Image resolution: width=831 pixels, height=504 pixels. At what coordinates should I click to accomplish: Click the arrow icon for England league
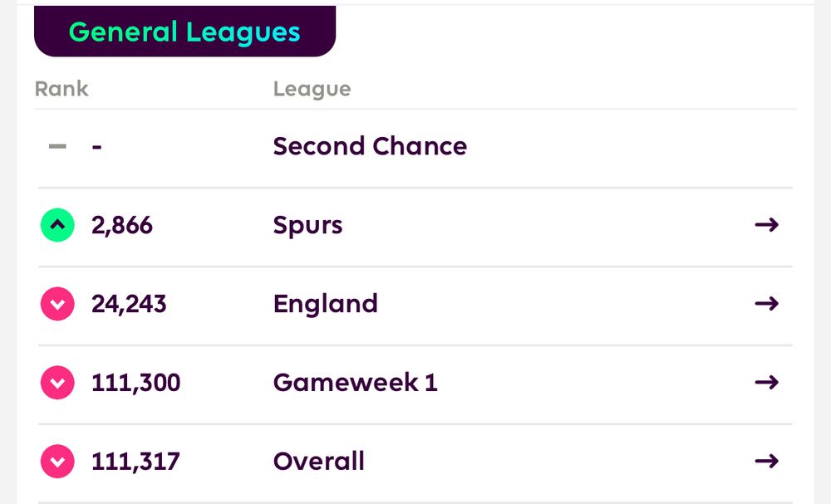click(x=766, y=303)
